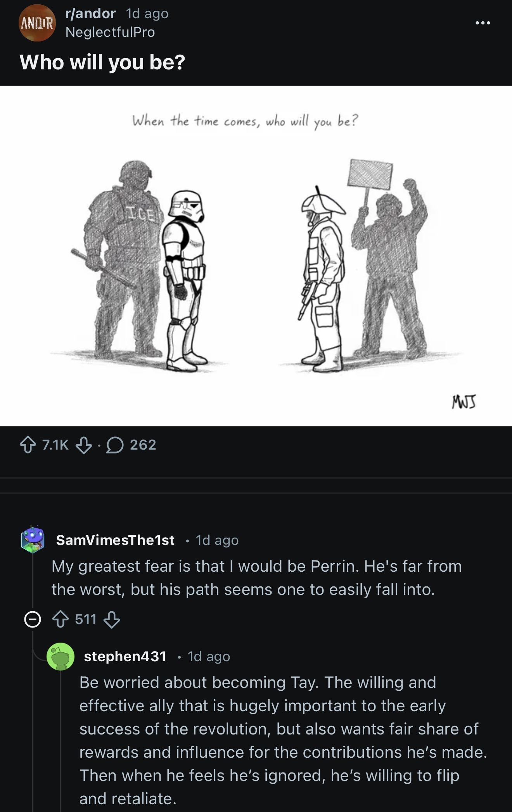The width and height of the screenshot is (512, 812).
Task: Open the 262 comments via speech bubble
Action: point(131,445)
